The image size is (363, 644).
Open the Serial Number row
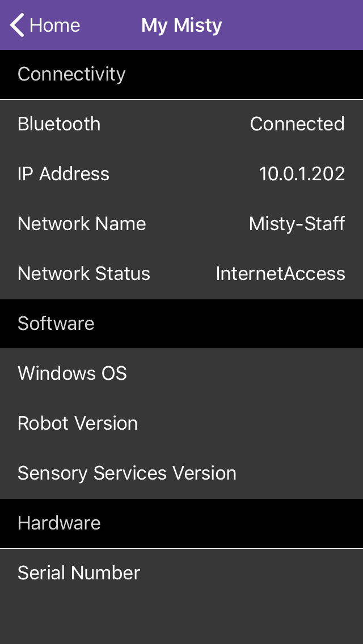pos(79,573)
